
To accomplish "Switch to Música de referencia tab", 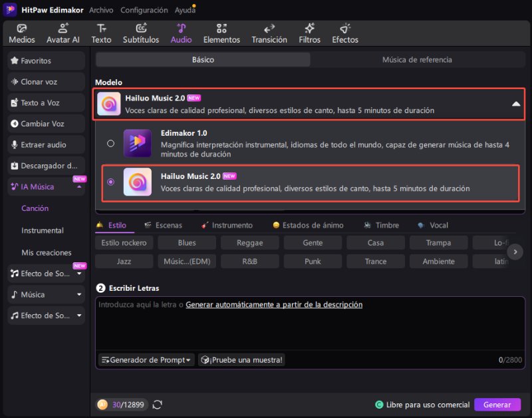I will tap(417, 60).
